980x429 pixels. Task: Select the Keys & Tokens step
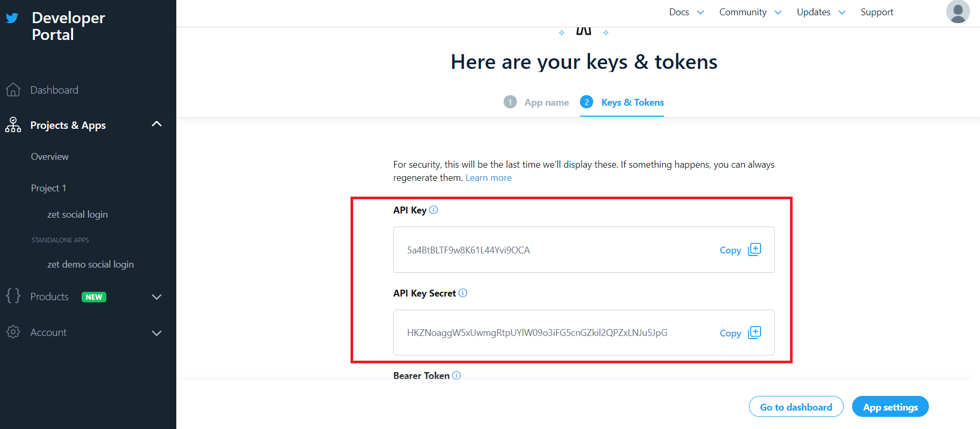[x=623, y=102]
